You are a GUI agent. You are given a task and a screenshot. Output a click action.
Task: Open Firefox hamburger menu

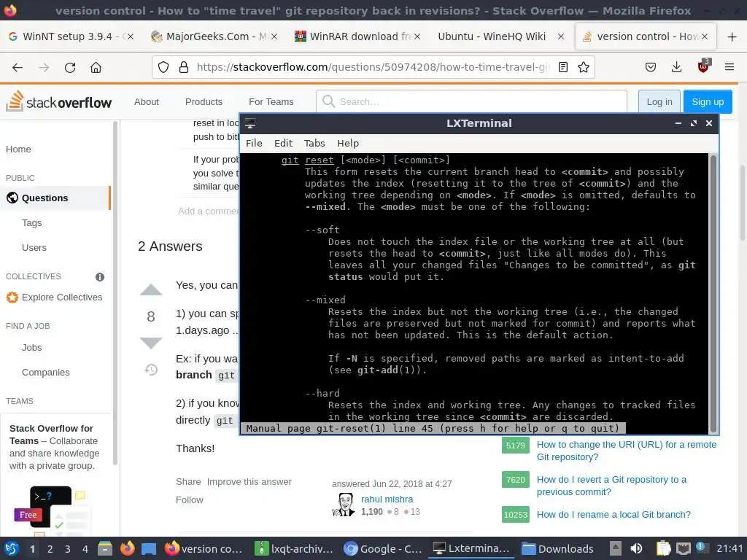(x=729, y=67)
